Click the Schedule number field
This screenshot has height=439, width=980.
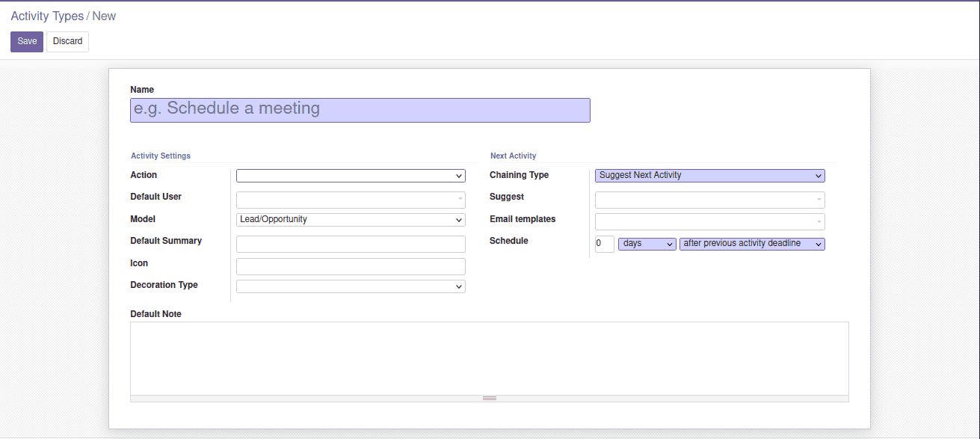(x=605, y=244)
